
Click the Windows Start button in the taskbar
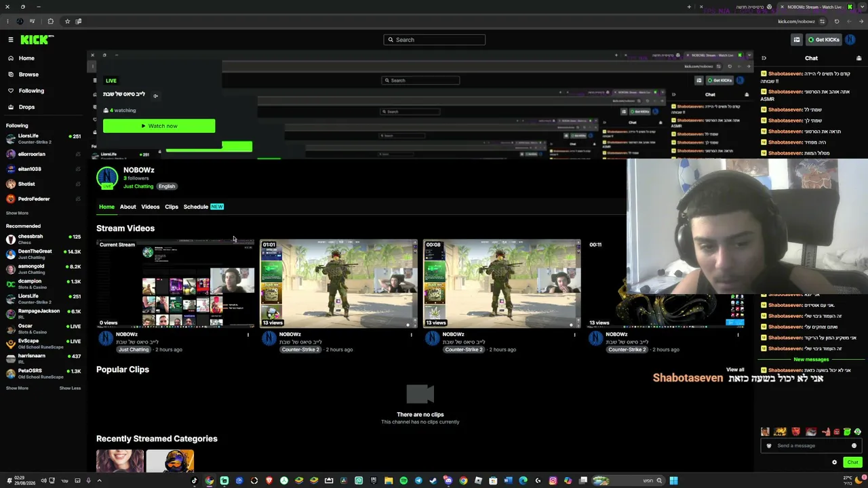[x=673, y=481]
